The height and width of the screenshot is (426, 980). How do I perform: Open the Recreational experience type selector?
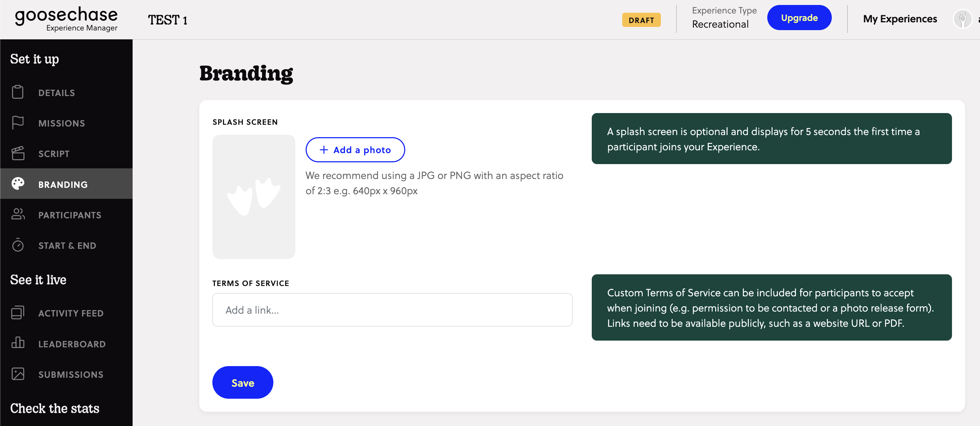click(720, 24)
